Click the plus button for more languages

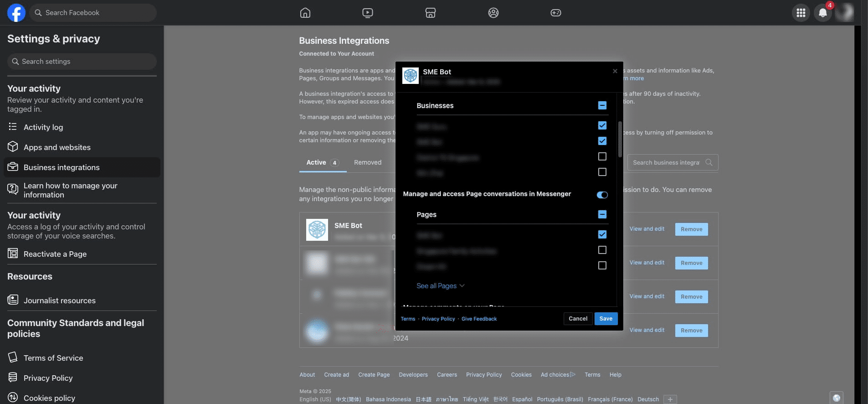(670, 399)
